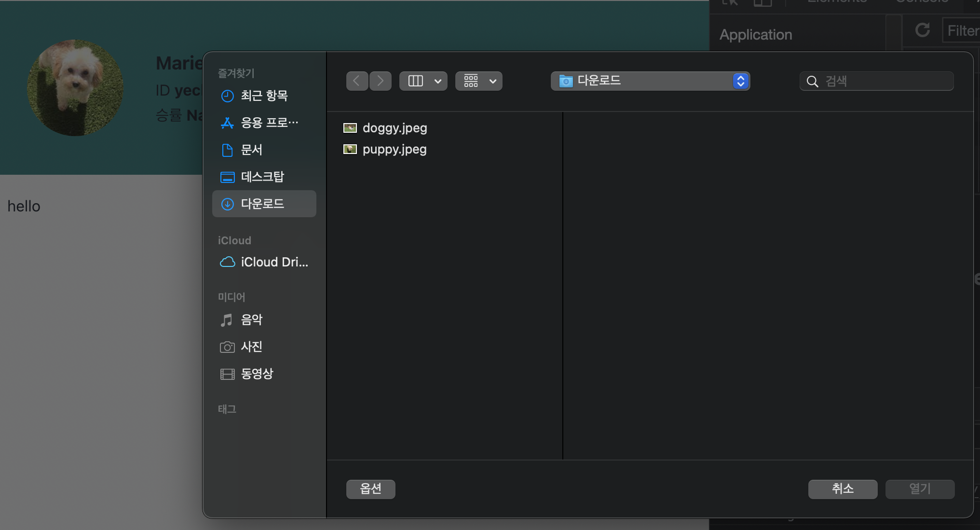
Task: Click the back navigation arrow
Action: coord(357,81)
